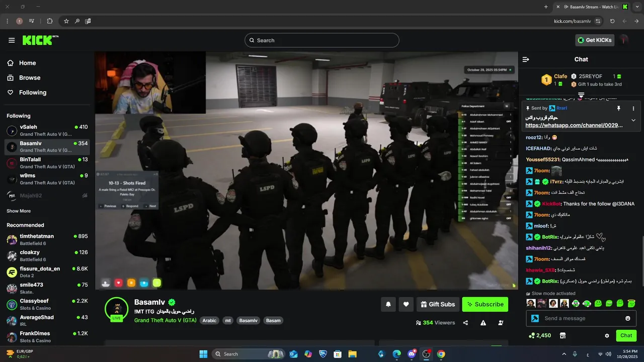Open the Windows Start menu
Viewport: 644px width, 362px height.
(203, 354)
